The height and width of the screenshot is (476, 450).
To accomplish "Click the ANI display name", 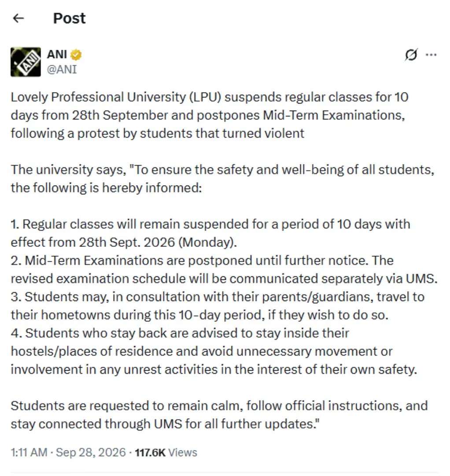I will (x=57, y=55).
